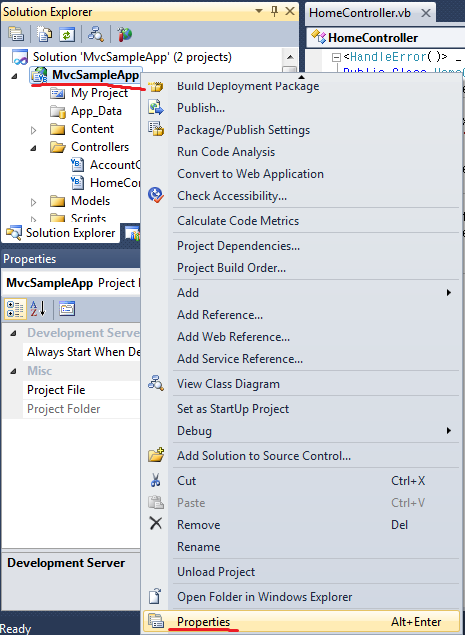This screenshot has width=465, height=635.
Task: Click Paste entry in context menu
Action: (191, 502)
